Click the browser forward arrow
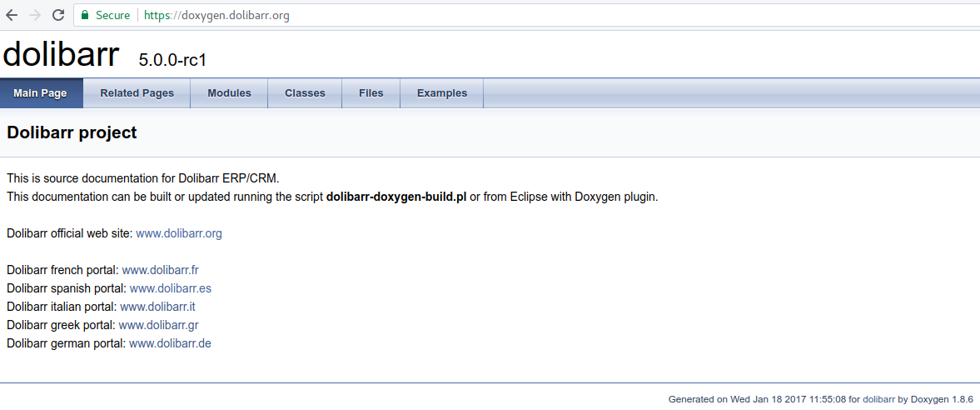980x410 pixels. [x=35, y=16]
